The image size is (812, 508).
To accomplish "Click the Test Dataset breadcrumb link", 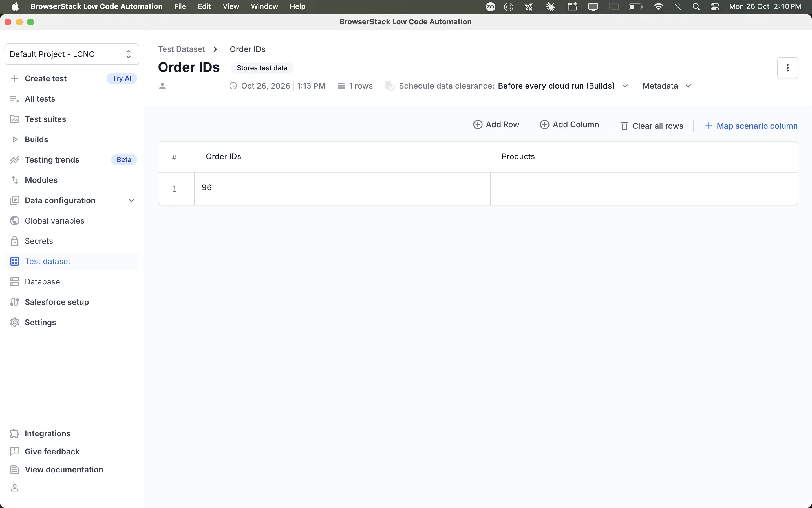I will (181, 49).
